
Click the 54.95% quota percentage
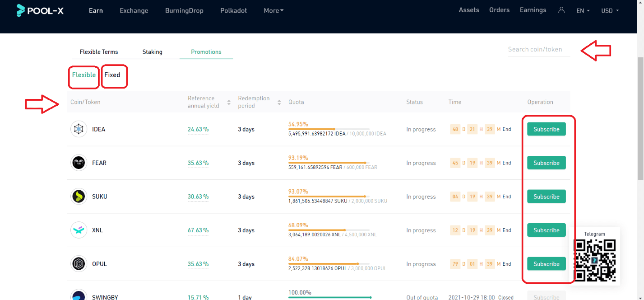tap(298, 124)
